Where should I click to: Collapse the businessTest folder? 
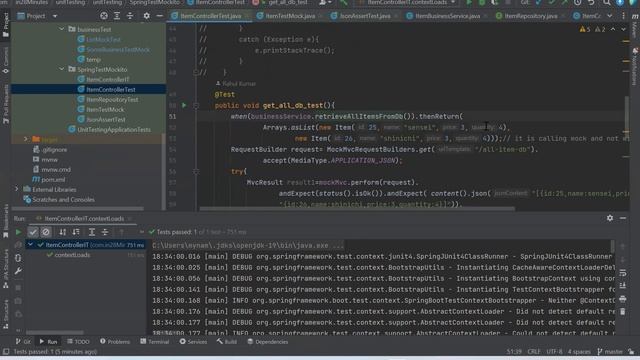[x=61, y=29]
